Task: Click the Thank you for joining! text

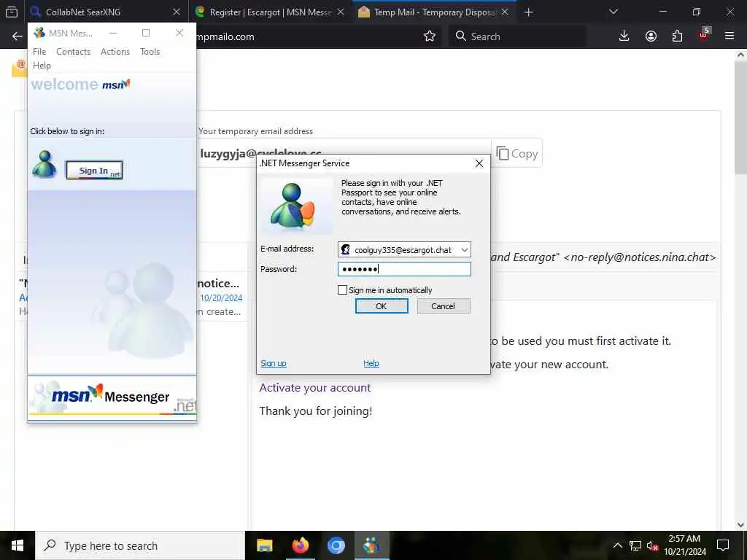Action: [x=315, y=411]
